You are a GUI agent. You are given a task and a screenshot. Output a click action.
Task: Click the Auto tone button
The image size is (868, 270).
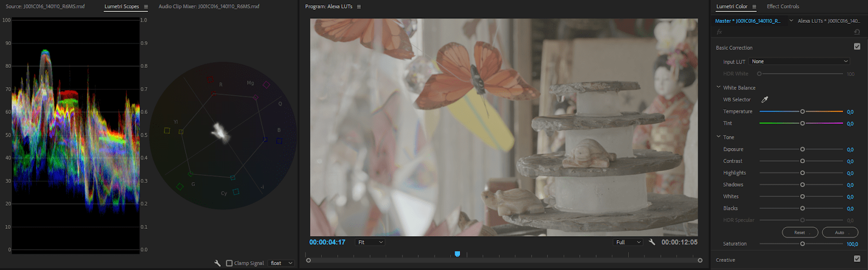(x=840, y=233)
